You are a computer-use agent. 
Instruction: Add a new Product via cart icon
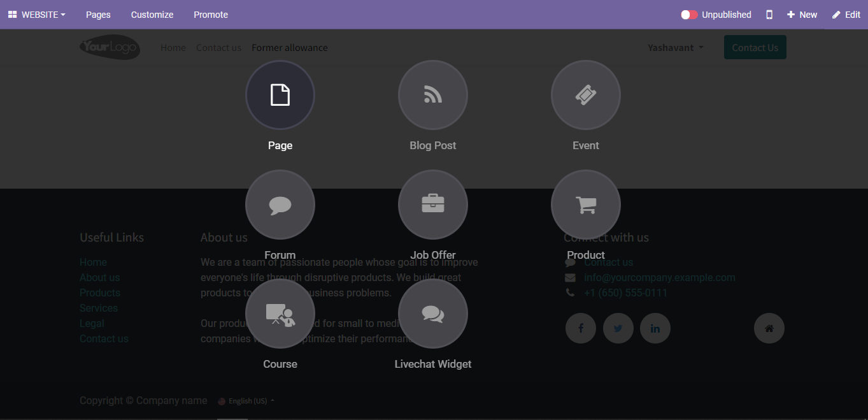[x=586, y=205]
